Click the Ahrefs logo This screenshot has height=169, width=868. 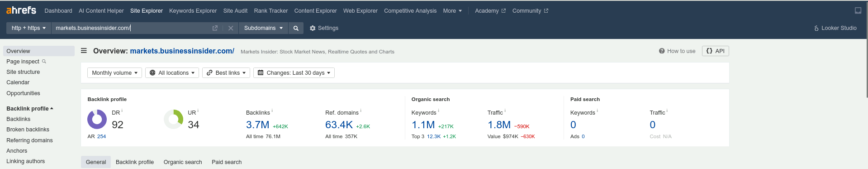tap(21, 10)
